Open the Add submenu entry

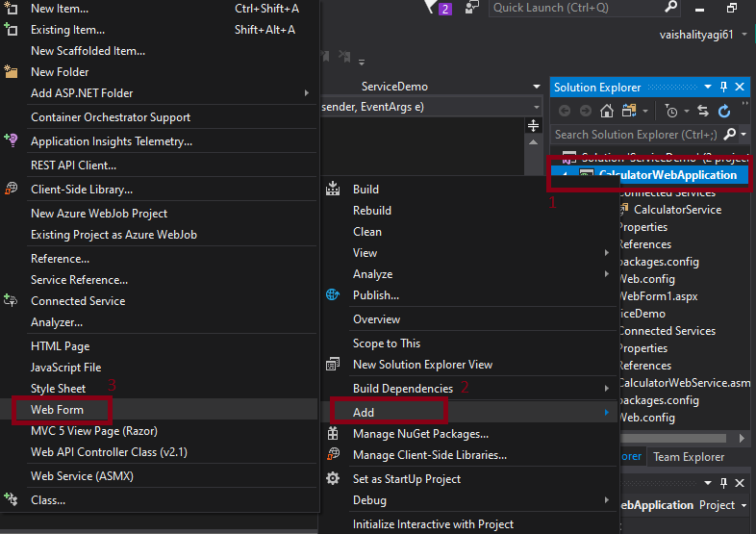click(x=470, y=413)
